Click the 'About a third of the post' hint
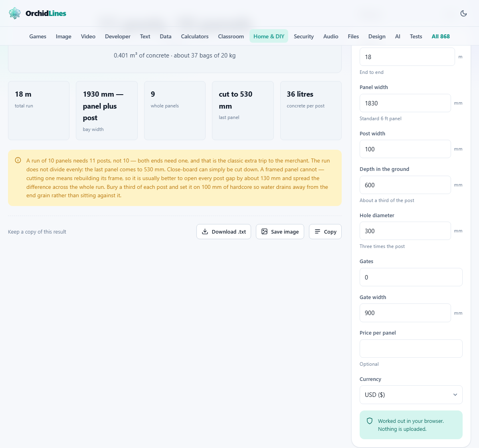The width and height of the screenshot is (479, 448). [387, 200]
